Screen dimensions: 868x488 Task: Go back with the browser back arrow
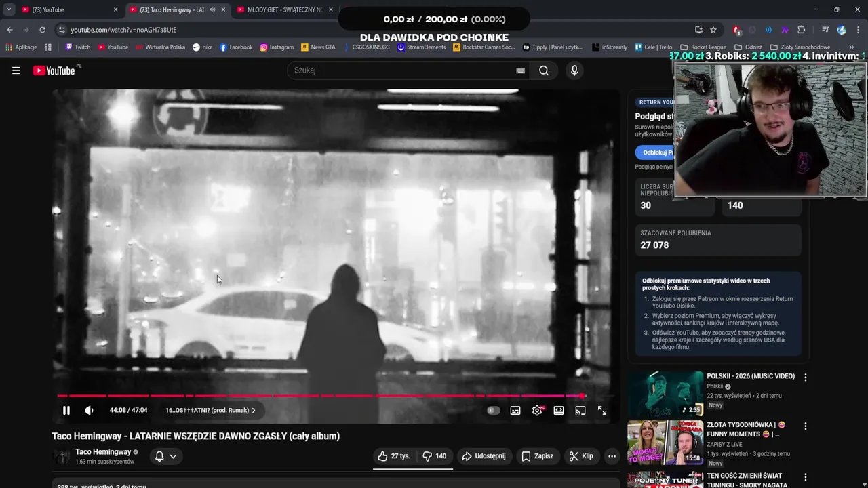[9, 30]
